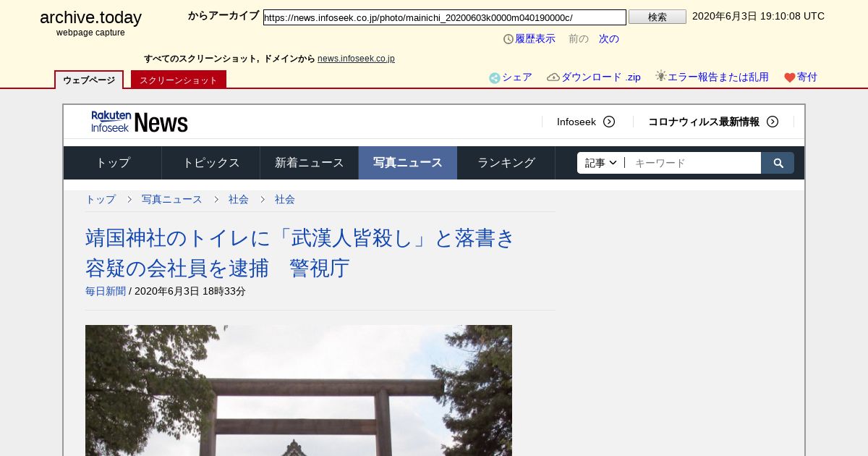This screenshot has width=868, height=456.
Task: Open the last 社会 breadcrumb link
Action: tap(285, 199)
